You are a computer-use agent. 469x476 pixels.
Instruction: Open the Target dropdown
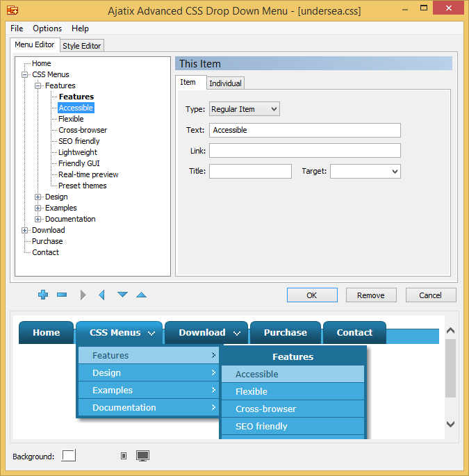(x=365, y=171)
